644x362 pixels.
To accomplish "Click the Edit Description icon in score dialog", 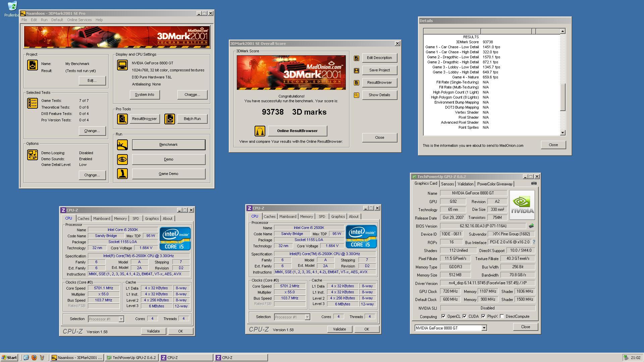I will [356, 58].
